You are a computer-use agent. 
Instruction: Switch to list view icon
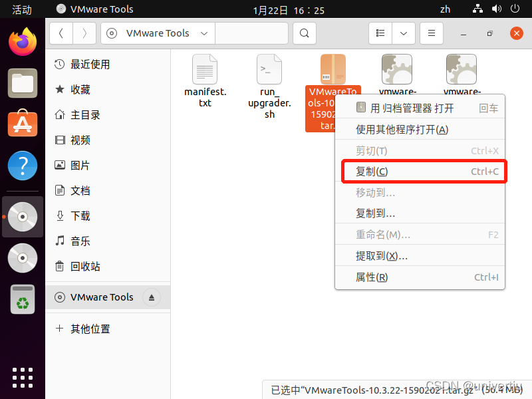pos(380,33)
